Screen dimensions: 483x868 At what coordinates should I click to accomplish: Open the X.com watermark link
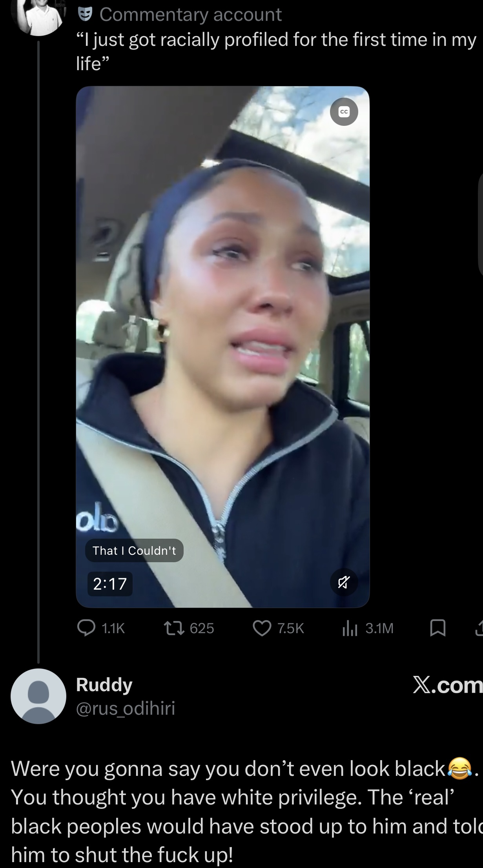(x=447, y=685)
